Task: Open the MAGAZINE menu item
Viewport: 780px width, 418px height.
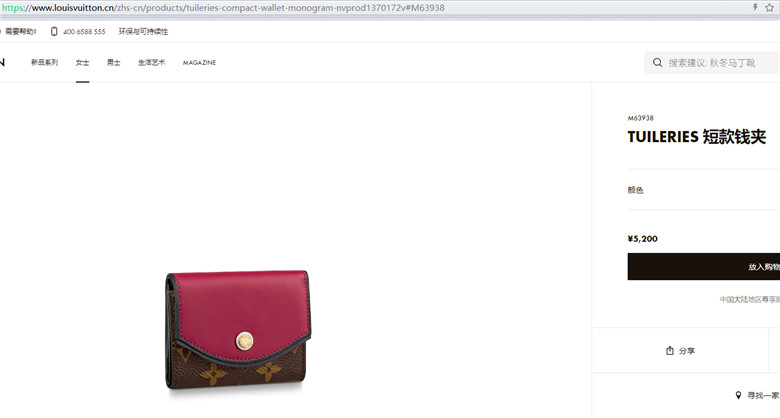Action: point(199,63)
